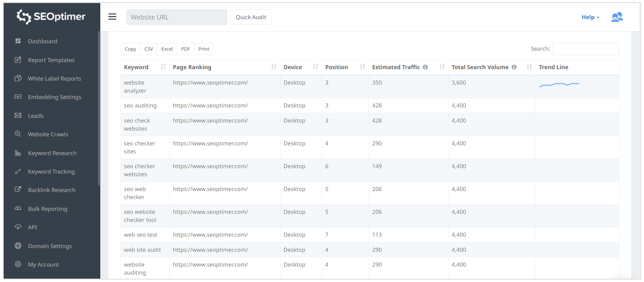Click the Leads envelope icon
Screen dimensions: 644x282
point(18,115)
